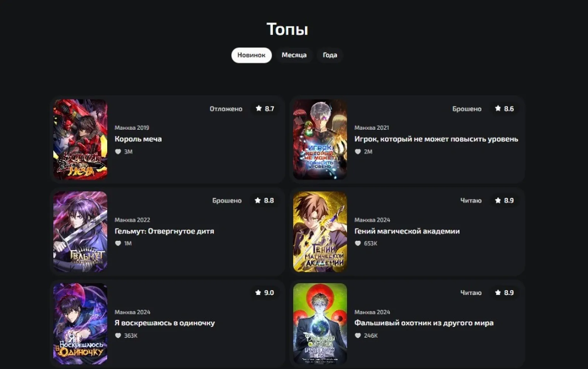Click the heart icon beside 3M likes
Image resolution: width=588 pixels, height=369 pixels.
(x=118, y=152)
